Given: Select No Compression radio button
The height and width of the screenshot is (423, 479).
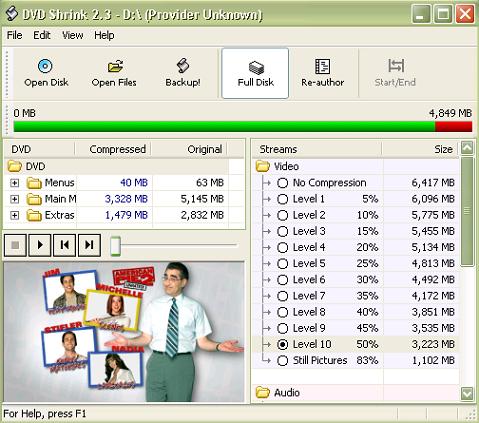Looking at the screenshot, I should click(x=282, y=183).
